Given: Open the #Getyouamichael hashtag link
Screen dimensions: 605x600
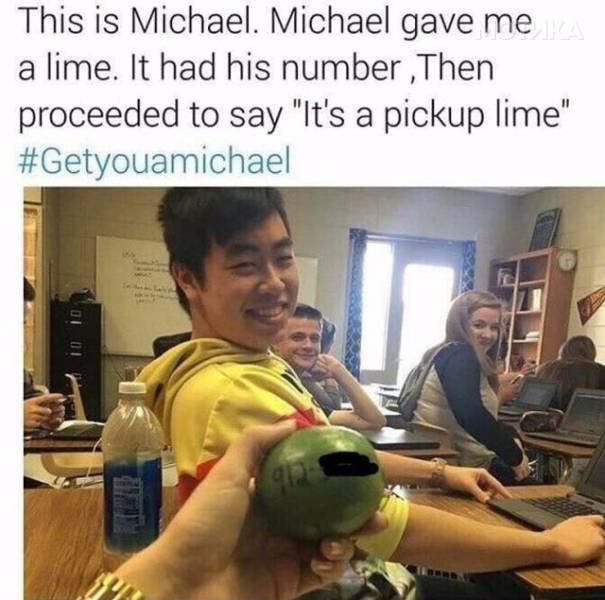Looking at the screenshot, I should [154, 161].
